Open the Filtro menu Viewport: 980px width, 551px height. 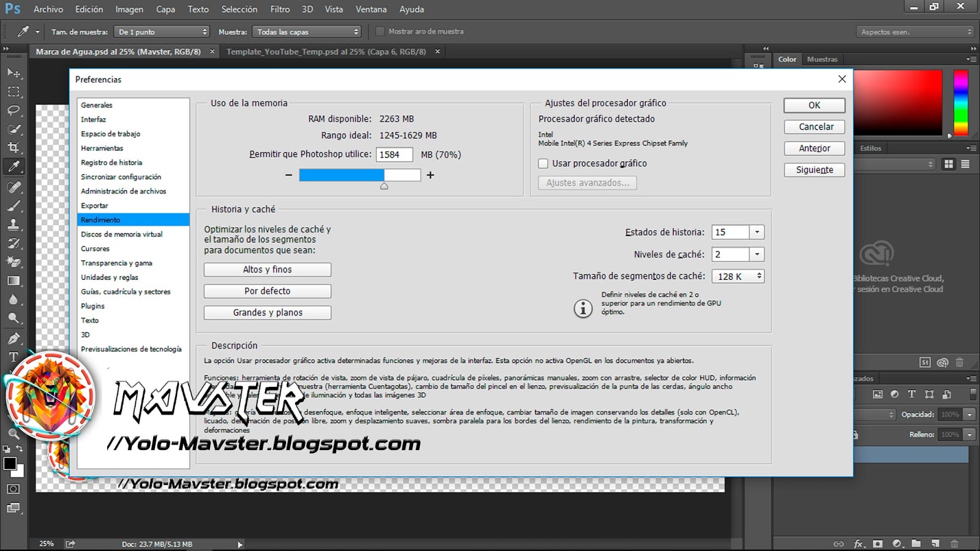(280, 9)
